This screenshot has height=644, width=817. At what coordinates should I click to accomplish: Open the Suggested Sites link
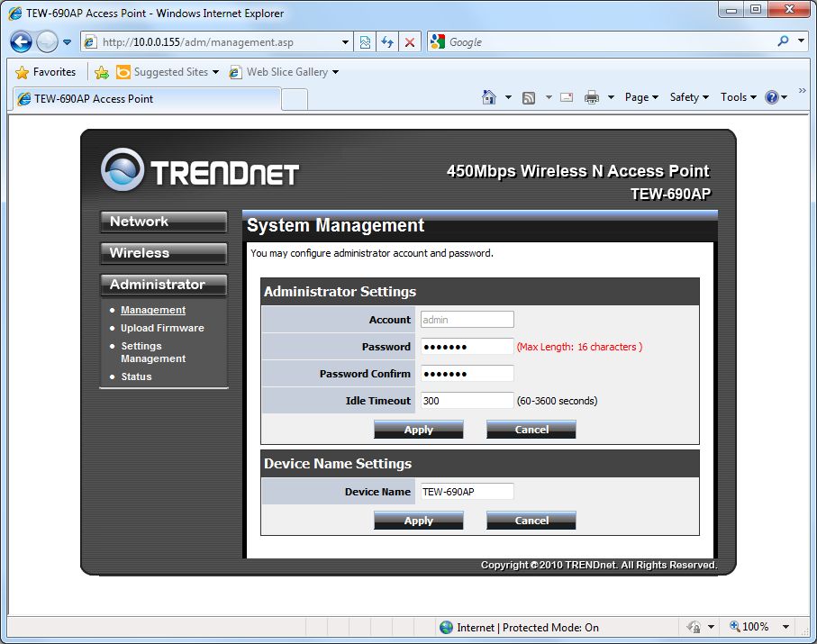point(167,72)
